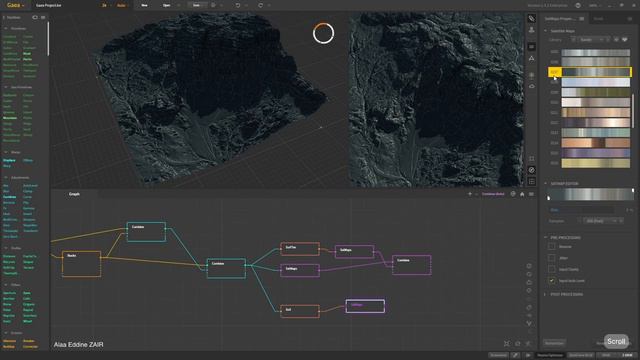The image size is (640, 360).
Task: Select the purple gradient swatch
Action: coord(596,153)
